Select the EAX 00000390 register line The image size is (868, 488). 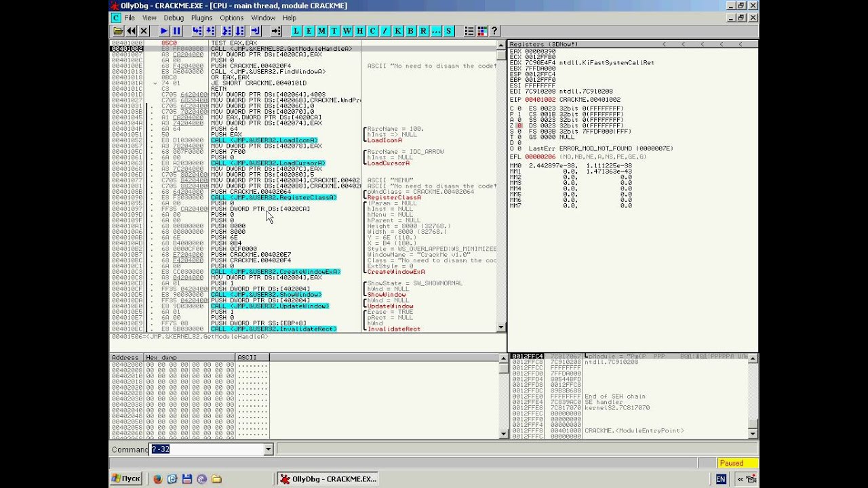(532, 51)
